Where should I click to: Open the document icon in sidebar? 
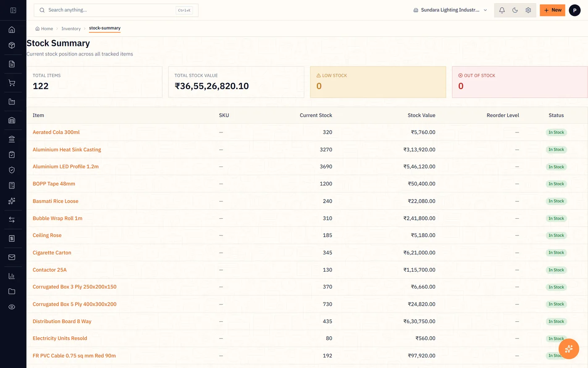12,64
